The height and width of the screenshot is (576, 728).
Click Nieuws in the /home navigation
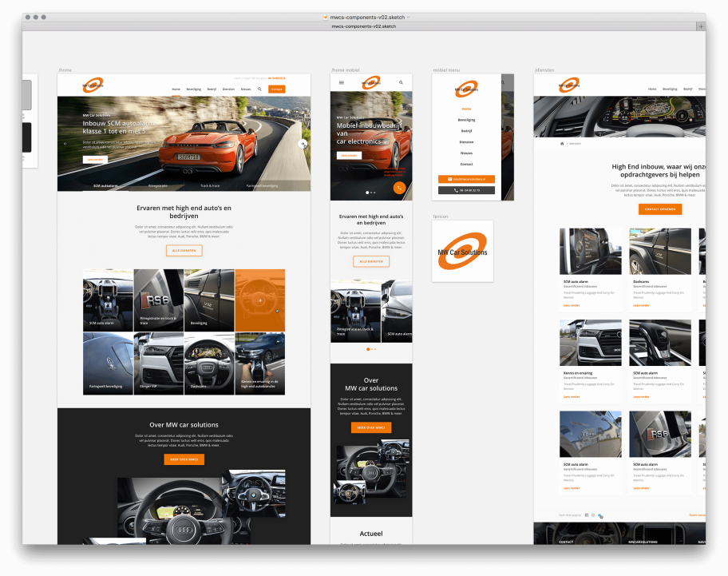pyautogui.click(x=246, y=89)
